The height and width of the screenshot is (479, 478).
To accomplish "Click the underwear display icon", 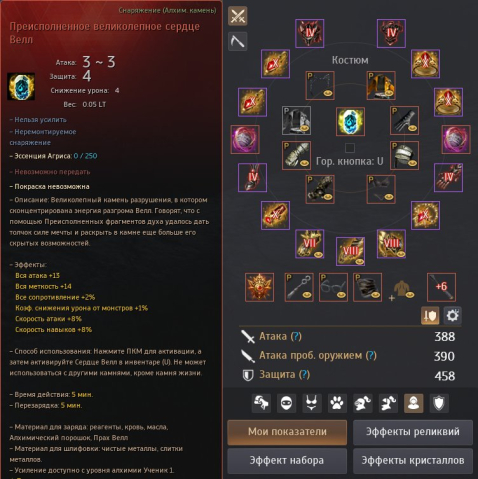I will tap(312, 403).
